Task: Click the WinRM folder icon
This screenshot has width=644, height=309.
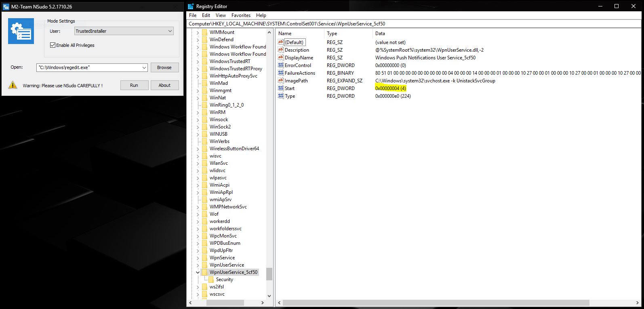Action: click(x=204, y=112)
